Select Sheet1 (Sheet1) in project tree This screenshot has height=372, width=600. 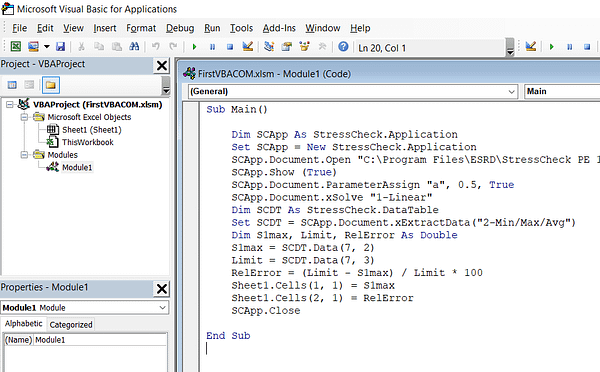(92, 130)
